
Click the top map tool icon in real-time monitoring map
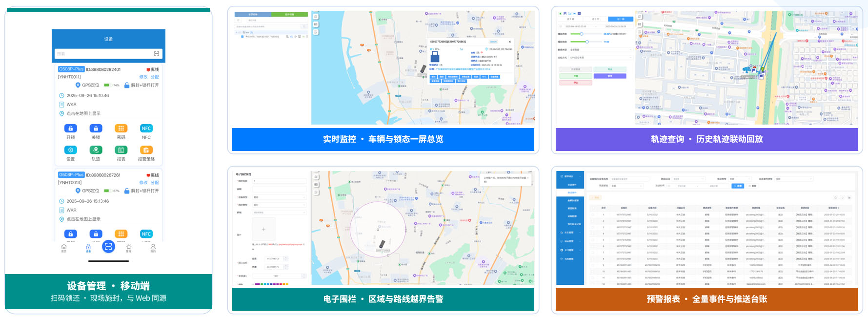316,17
